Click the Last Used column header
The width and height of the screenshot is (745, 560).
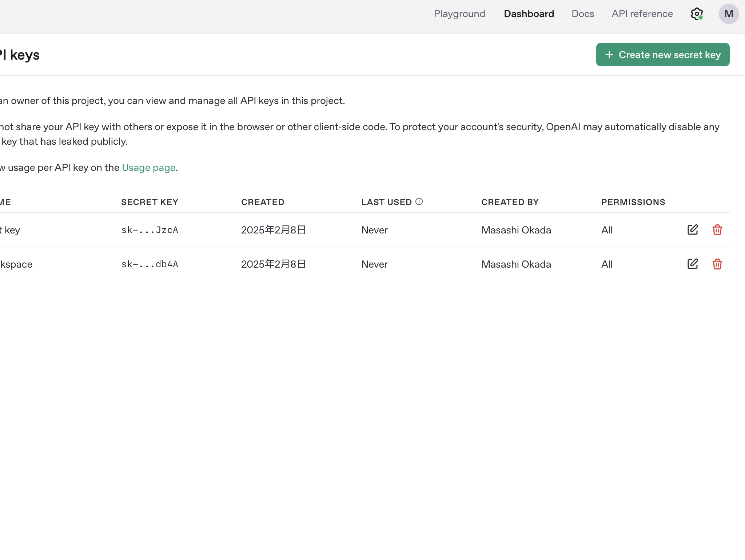[386, 202]
